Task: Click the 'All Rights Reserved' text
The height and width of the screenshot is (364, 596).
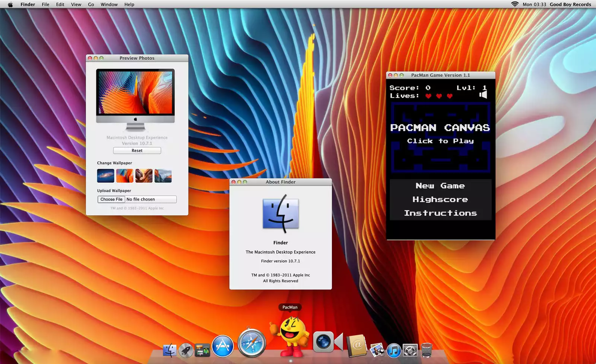Action: coord(280,281)
